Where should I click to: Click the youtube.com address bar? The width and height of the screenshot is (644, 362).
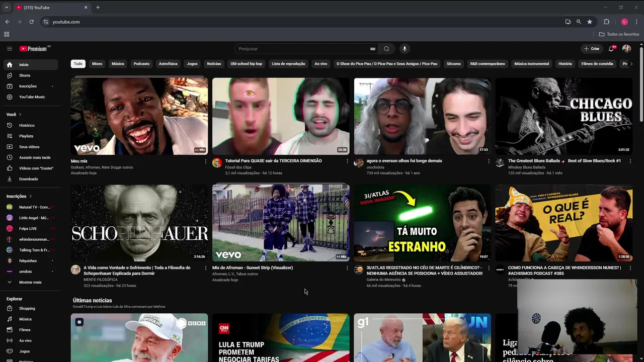click(x=302, y=22)
